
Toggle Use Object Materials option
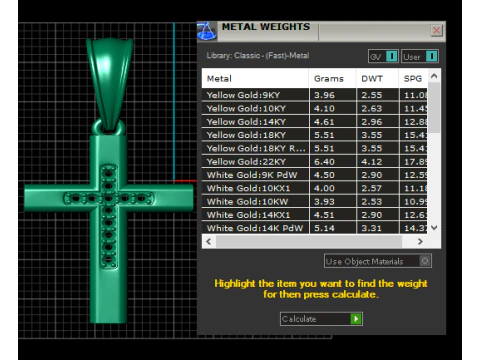[x=378, y=261]
